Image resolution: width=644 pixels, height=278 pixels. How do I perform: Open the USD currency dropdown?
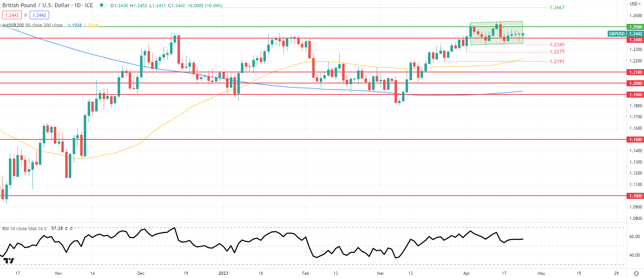(x=635, y=4)
